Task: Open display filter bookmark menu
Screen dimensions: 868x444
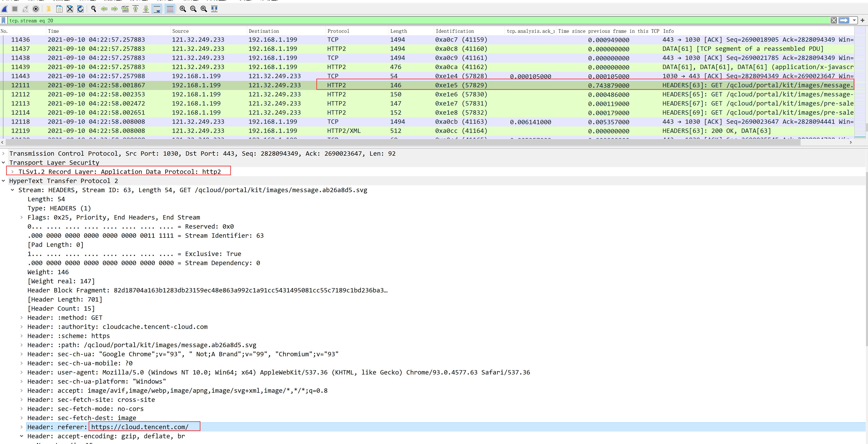Action: pyautogui.click(x=3, y=21)
